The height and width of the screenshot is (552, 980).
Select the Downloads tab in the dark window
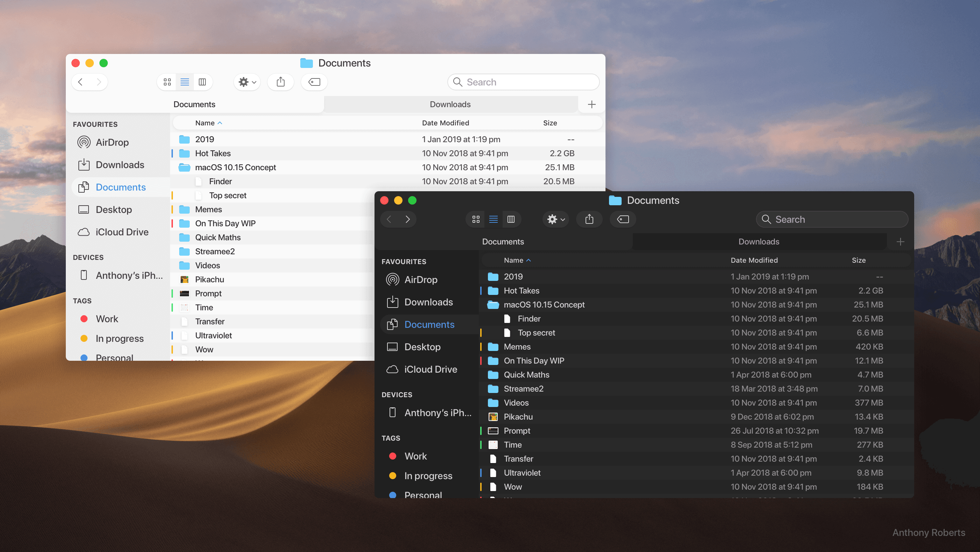tap(759, 242)
